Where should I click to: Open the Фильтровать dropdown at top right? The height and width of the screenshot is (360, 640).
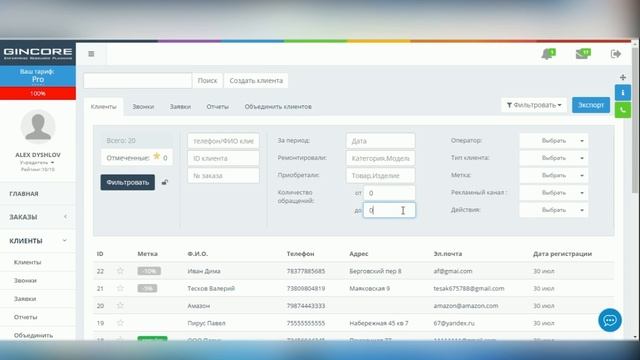point(534,105)
